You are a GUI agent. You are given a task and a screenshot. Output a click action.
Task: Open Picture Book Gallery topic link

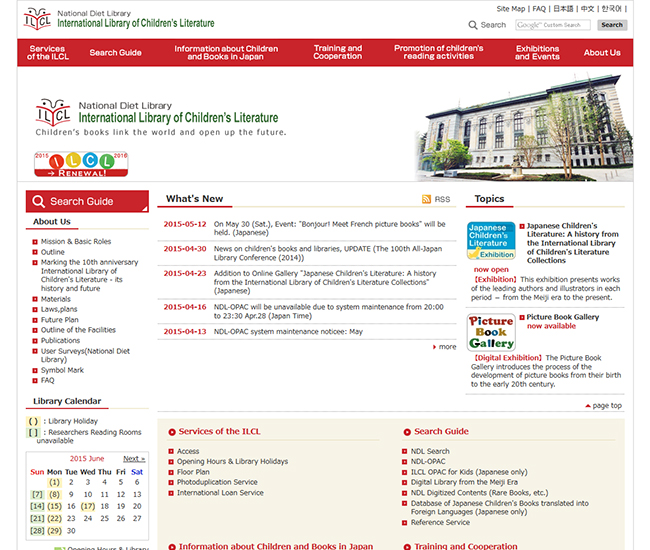(563, 317)
